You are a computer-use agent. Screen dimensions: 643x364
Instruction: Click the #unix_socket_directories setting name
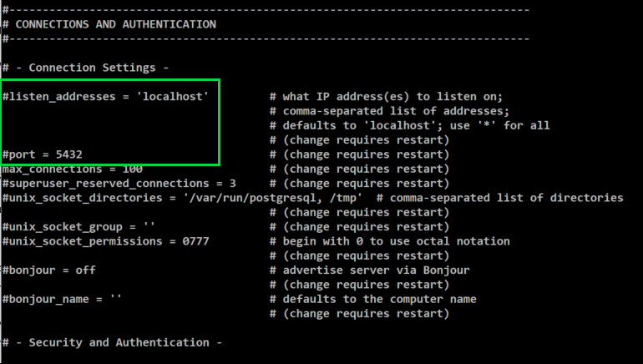[x=82, y=198]
